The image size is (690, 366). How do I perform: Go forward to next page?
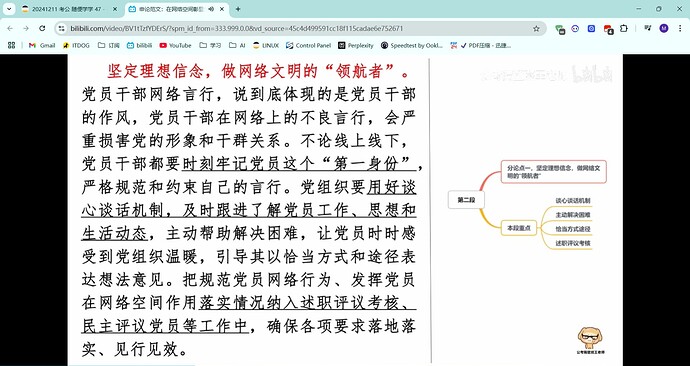pyautogui.click(x=26, y=29)
